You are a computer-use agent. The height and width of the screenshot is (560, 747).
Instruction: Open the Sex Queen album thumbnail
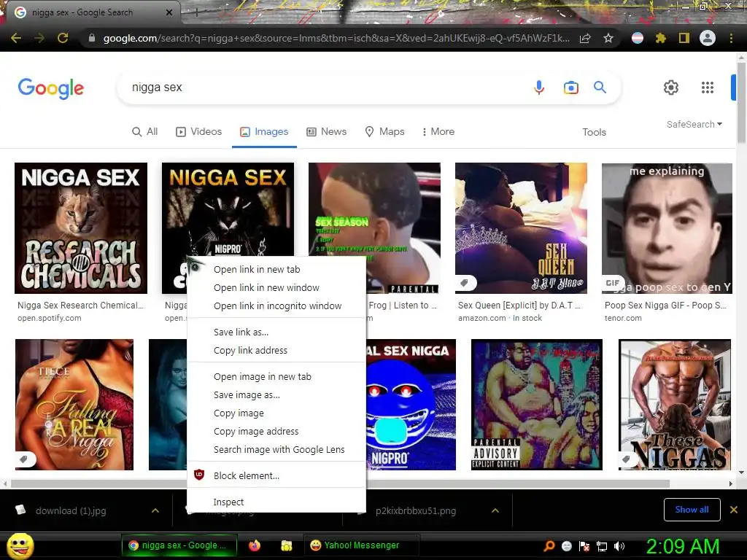521,228
